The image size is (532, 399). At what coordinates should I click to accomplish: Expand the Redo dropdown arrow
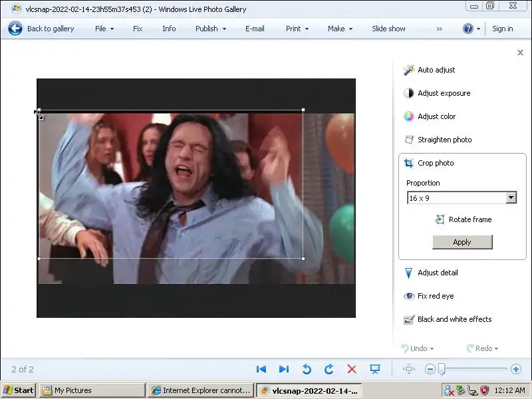[496, 348]
